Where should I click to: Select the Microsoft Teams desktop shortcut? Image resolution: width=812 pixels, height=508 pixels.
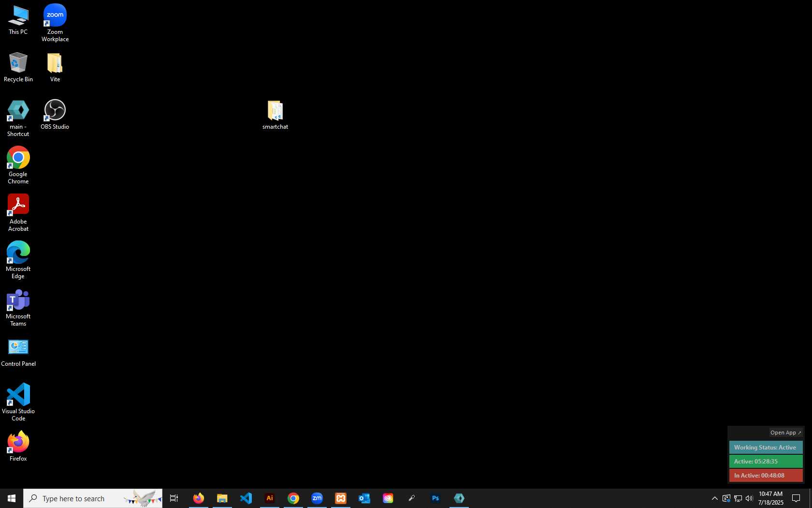coord(18,308)
